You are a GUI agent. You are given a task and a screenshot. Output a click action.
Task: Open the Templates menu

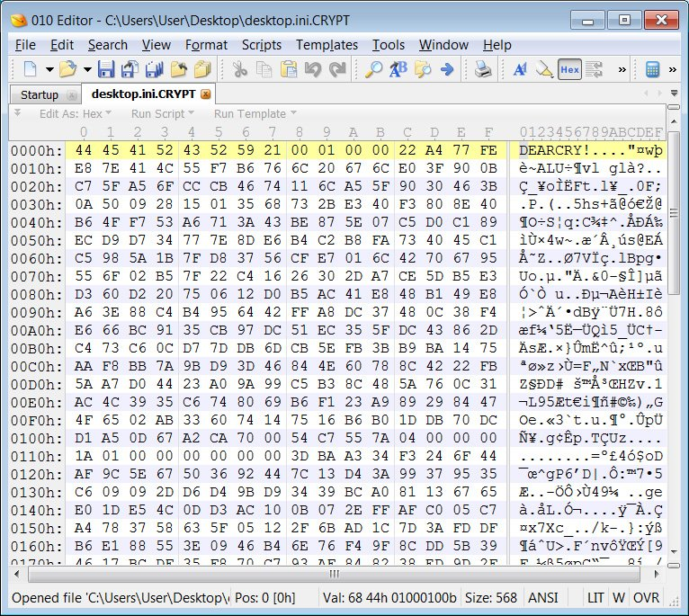327,45
